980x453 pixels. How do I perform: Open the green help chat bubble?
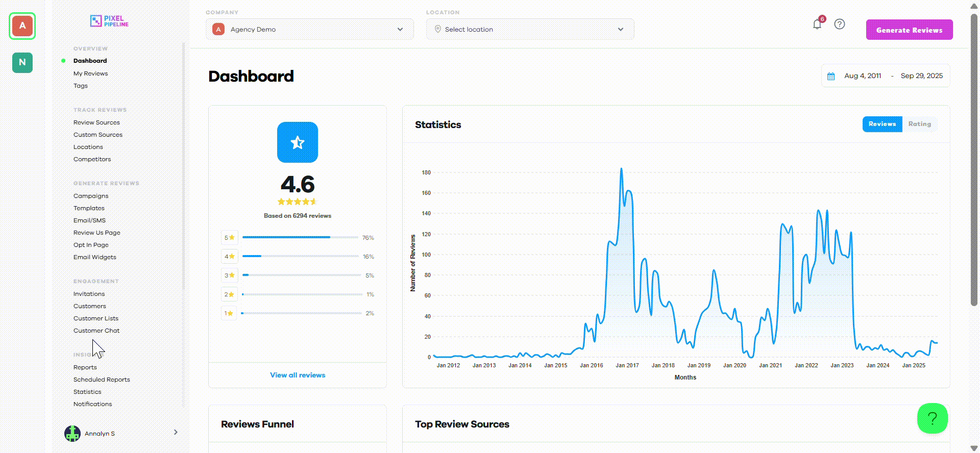click(933, 418)
